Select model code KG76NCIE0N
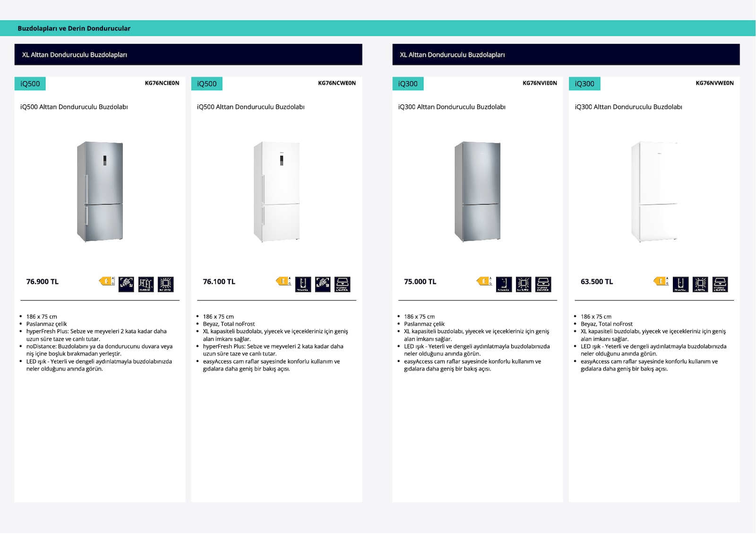This screenshot has width=756, height=534. 162,83
